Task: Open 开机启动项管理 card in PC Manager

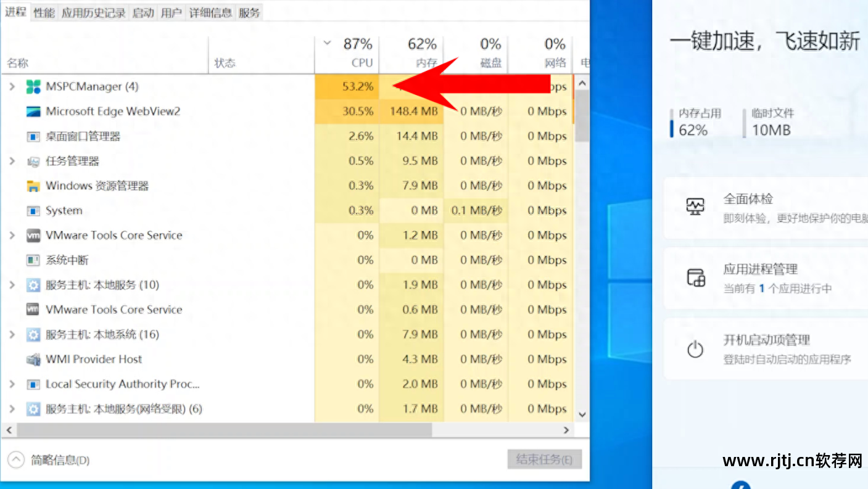Action: 766,349
